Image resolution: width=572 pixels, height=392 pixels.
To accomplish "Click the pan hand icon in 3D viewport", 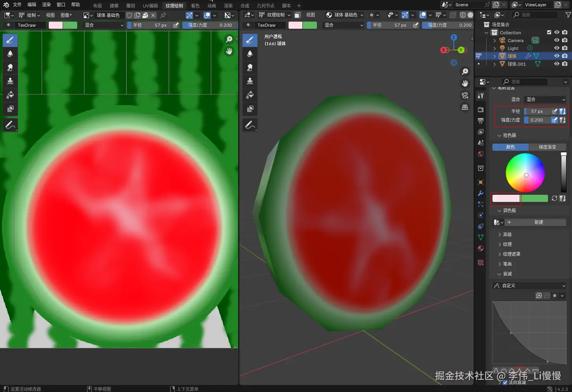I will pyautogui.click(x=465, y=83).
